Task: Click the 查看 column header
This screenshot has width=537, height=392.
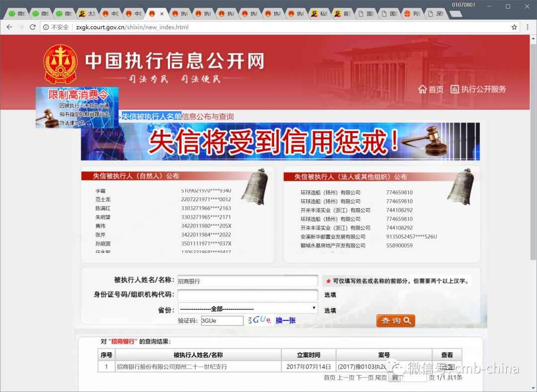Action: click(x=447, y=355)
